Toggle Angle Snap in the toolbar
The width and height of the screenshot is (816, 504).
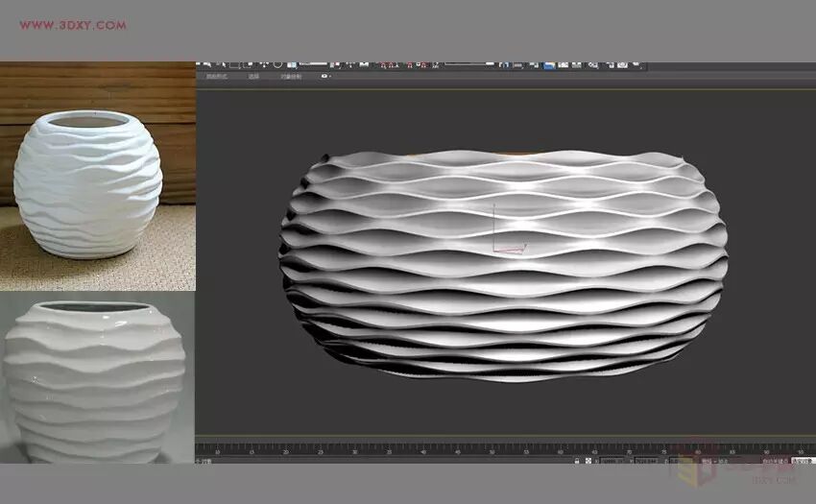[x=394, y=65]
